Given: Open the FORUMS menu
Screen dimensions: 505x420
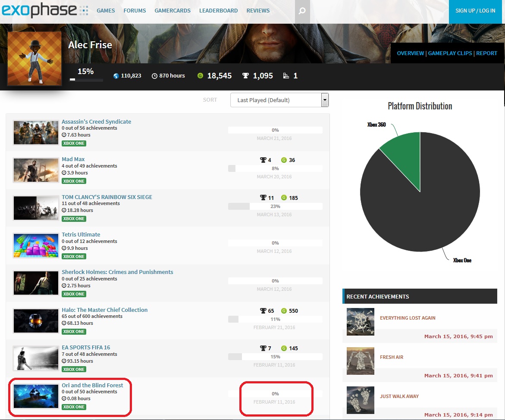Looking at the screenshot, I should point(135,11).
